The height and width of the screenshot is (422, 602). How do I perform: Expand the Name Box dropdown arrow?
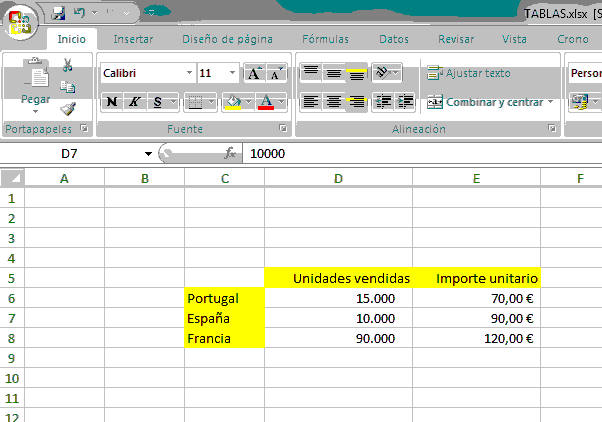[148, 154]
